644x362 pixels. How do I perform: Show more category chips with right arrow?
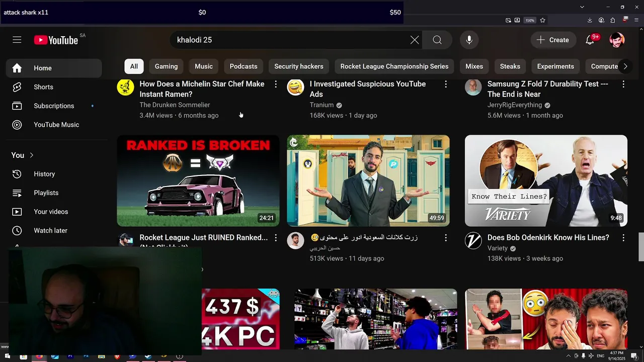click(x=625, y=66)
